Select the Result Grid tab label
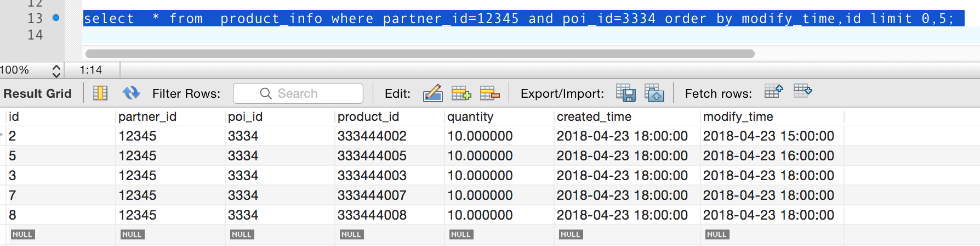The image size is (980, 246). pyautogui.click(x=37, y=93)
